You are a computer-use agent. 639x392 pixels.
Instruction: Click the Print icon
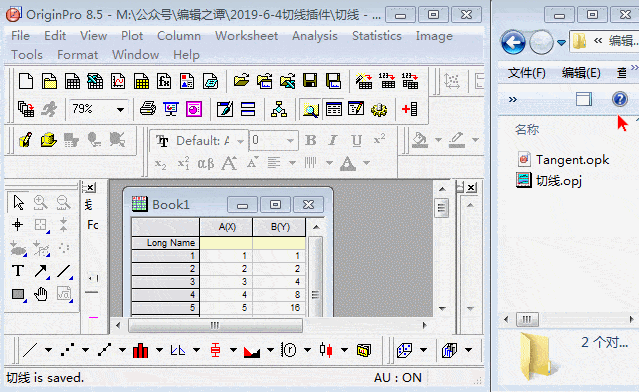(148, 109)
